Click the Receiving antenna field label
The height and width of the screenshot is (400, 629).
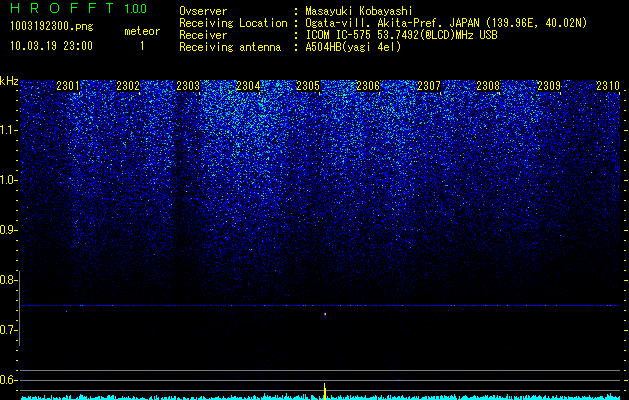coord(230,47)
